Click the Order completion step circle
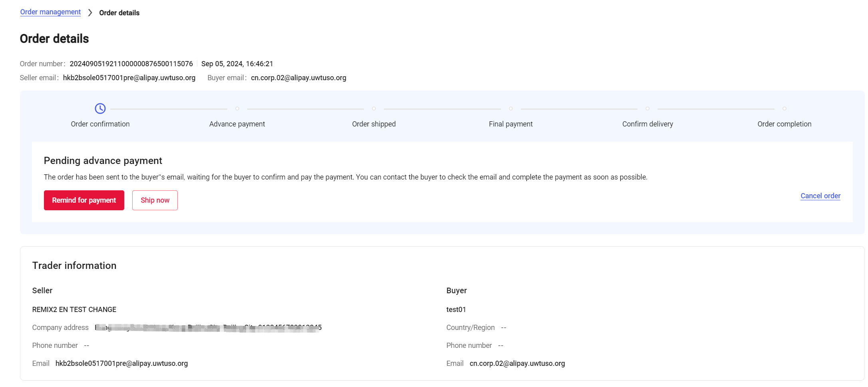 785,109
